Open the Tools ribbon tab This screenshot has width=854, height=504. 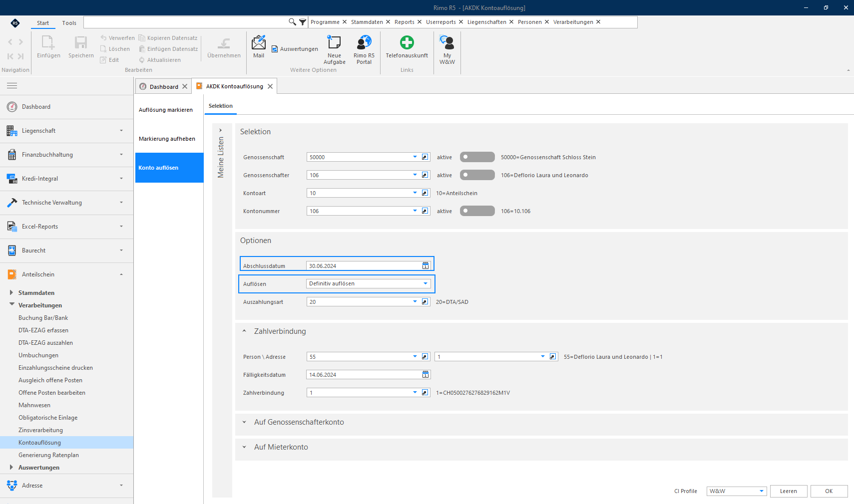click(x=69, y=23)
